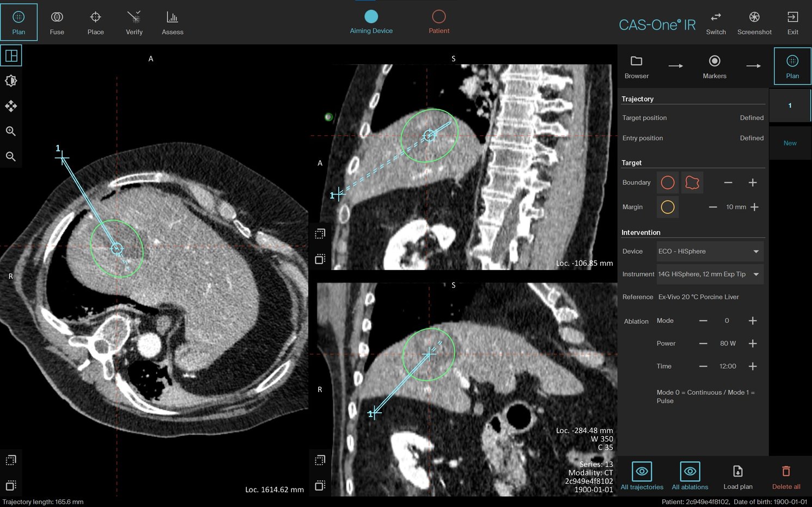812x507 pixels.
Task: Increase the ablation Mode value
Action: click(753, 321)
